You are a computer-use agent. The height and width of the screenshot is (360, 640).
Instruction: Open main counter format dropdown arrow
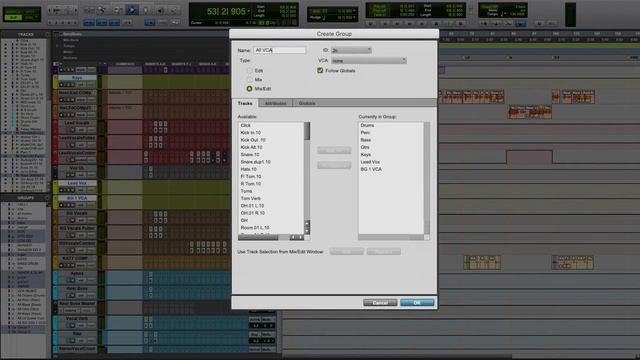249,11
